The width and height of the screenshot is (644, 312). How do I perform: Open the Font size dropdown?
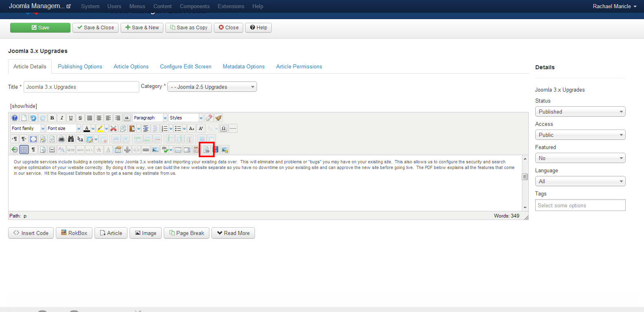(x=64, y=128)
